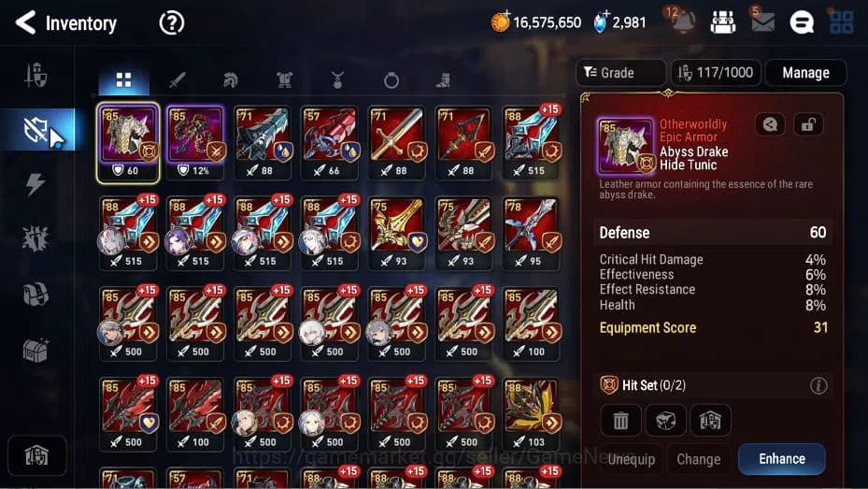The height and width of the screenshot is (489, 868).
Task: Select the level 85 item with 12% defense
Action: pos(195,142)
